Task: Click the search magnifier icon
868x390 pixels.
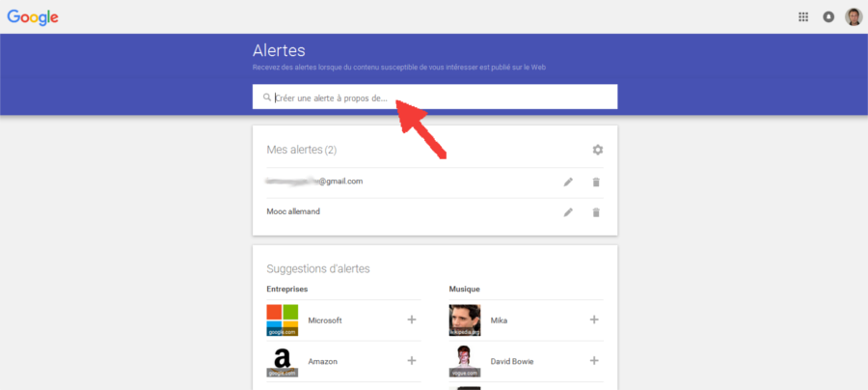Action: 267,97
